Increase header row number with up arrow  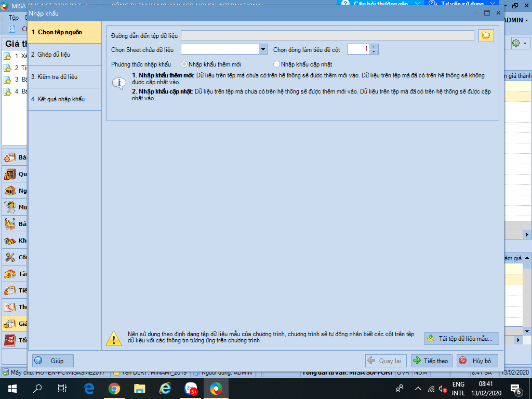pos(374,47)
